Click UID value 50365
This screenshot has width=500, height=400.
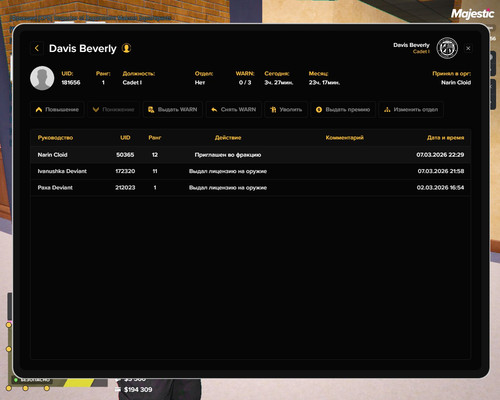(x=125, y=155)
